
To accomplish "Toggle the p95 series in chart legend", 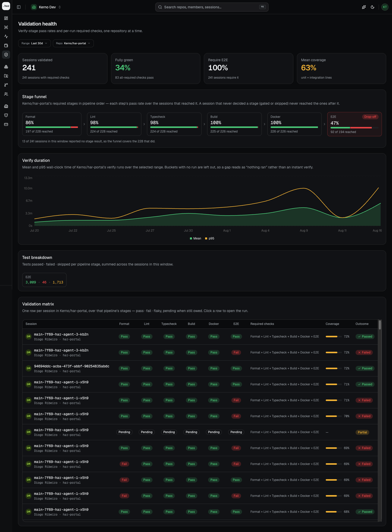I will click(210, 238).
